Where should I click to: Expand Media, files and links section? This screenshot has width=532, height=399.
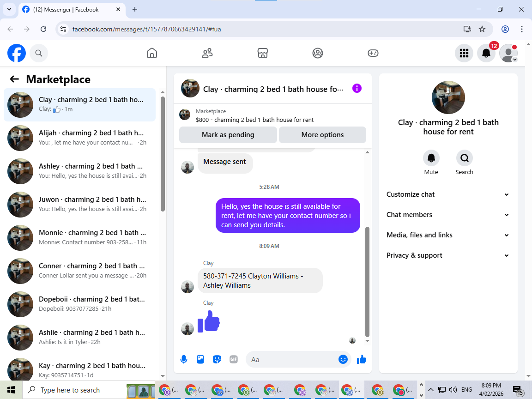[x=448, y=235]
